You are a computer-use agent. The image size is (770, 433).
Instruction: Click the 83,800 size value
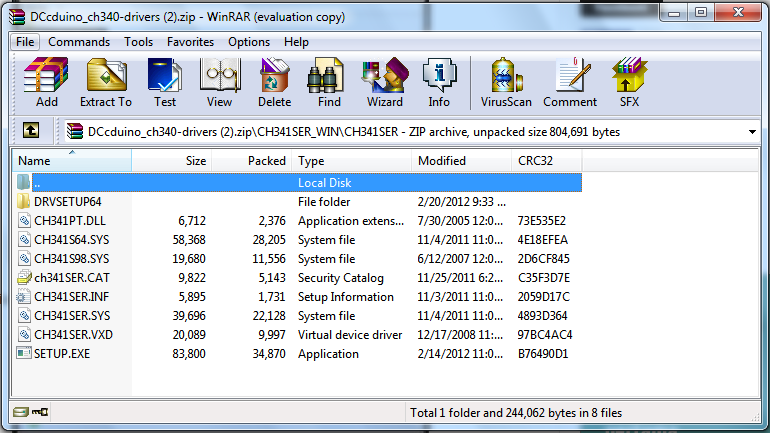tap(189, 354)
